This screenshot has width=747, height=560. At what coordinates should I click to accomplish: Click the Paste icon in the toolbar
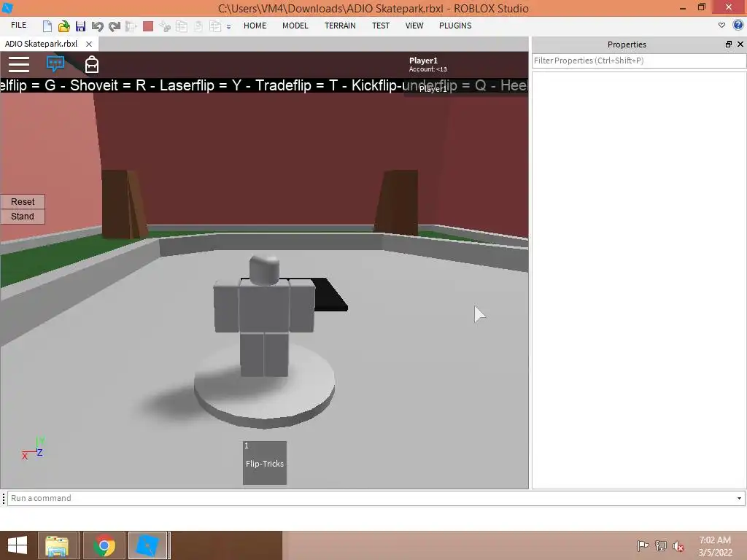point(198,26)
